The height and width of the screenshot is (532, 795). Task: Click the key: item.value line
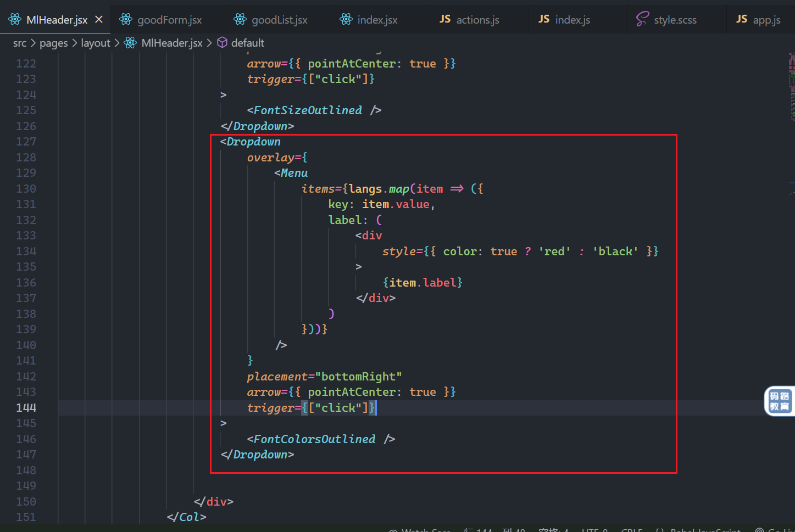[x=382, y=204]
